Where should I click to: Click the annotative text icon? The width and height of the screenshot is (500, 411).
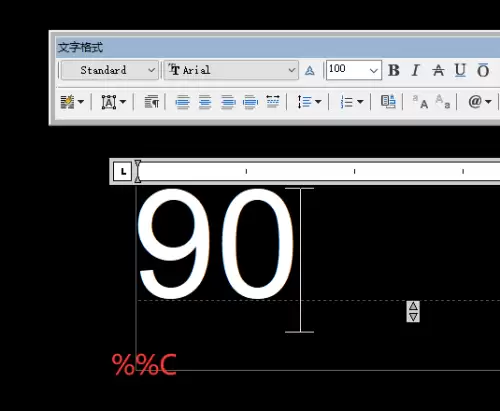point(310,71)
